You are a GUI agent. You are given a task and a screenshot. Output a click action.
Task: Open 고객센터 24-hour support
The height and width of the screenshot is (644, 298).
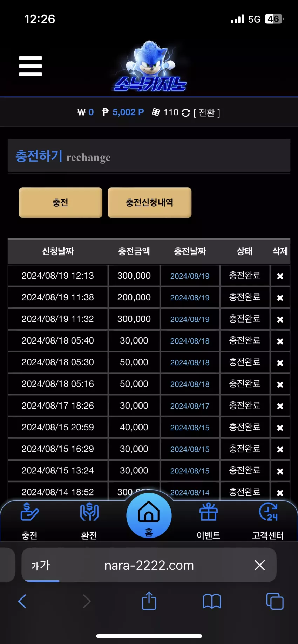268,521
